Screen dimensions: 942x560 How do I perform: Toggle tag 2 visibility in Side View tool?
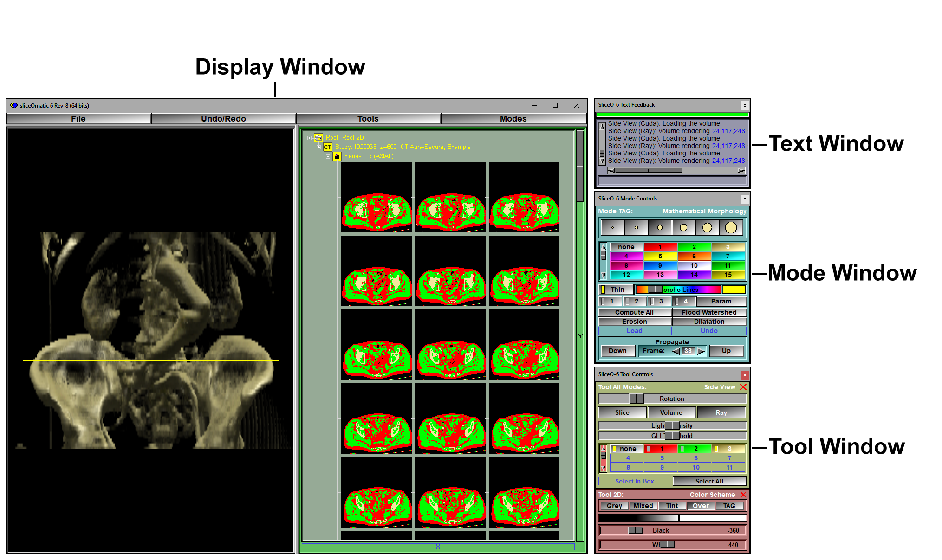695,449
